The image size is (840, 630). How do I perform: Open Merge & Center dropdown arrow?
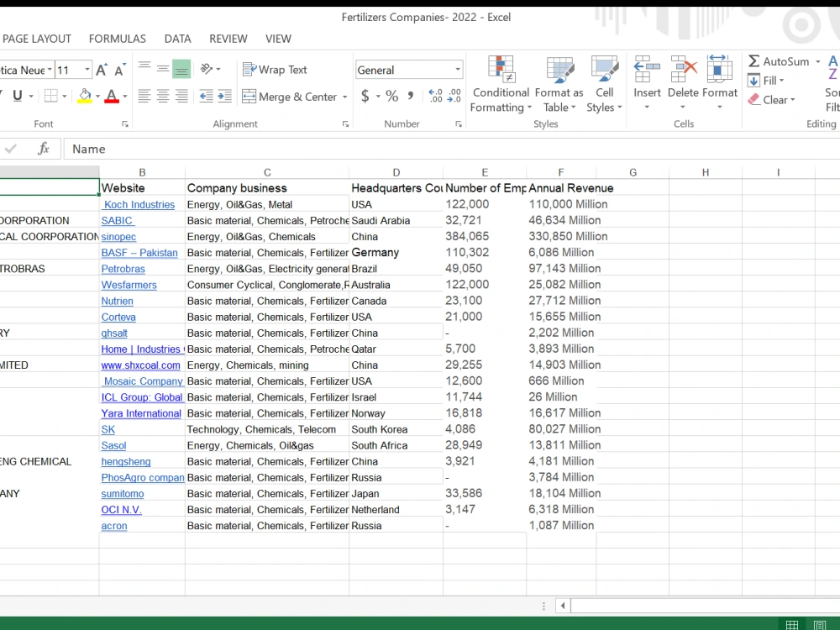point(345,97)
